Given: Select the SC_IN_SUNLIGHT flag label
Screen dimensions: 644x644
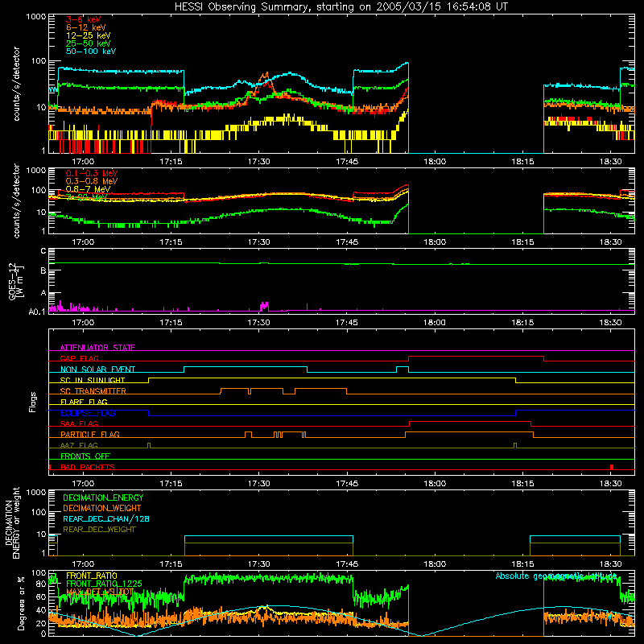Looking at the screenshot, I should (x=93, y=380).
